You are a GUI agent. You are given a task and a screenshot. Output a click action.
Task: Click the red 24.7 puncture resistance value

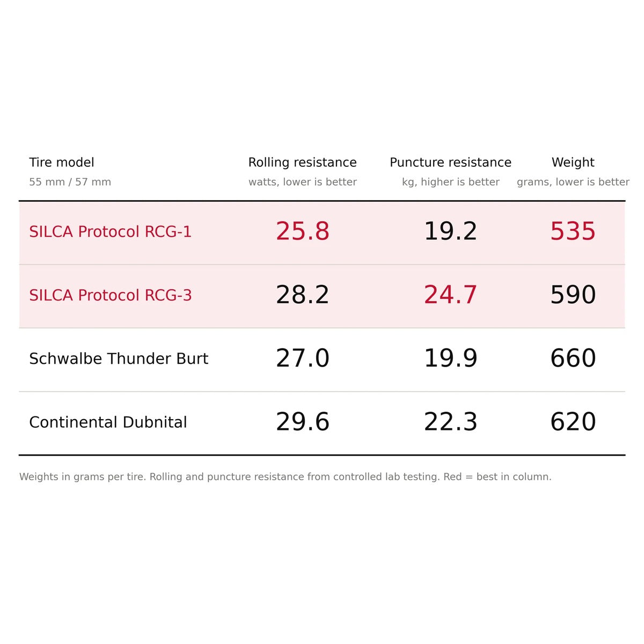pyautogui.click(x=450, y=295)
